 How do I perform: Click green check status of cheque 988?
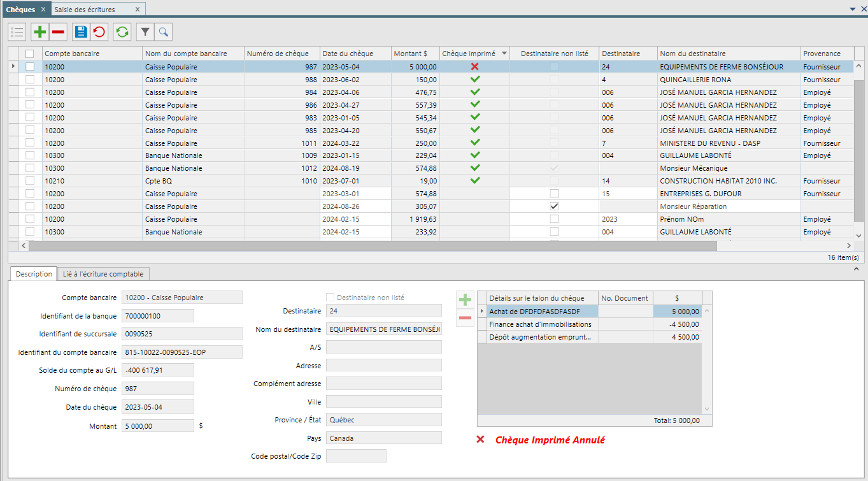(474, 80)
